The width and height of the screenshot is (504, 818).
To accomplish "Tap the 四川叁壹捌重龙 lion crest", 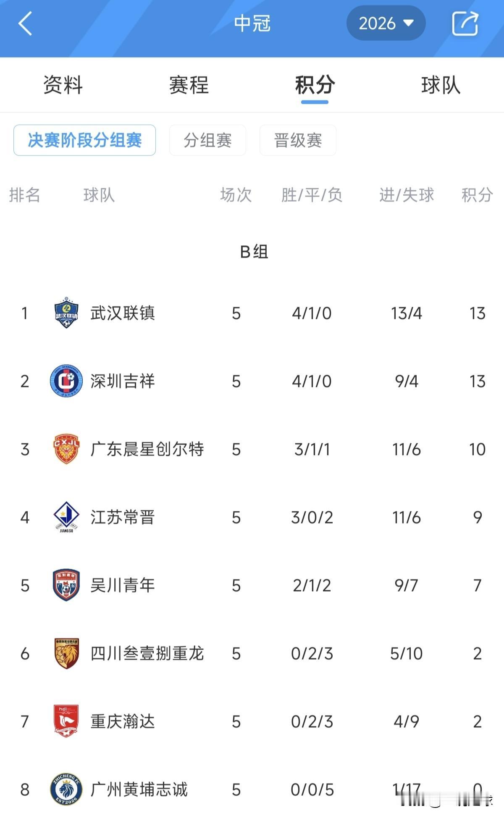I will 66,653.
